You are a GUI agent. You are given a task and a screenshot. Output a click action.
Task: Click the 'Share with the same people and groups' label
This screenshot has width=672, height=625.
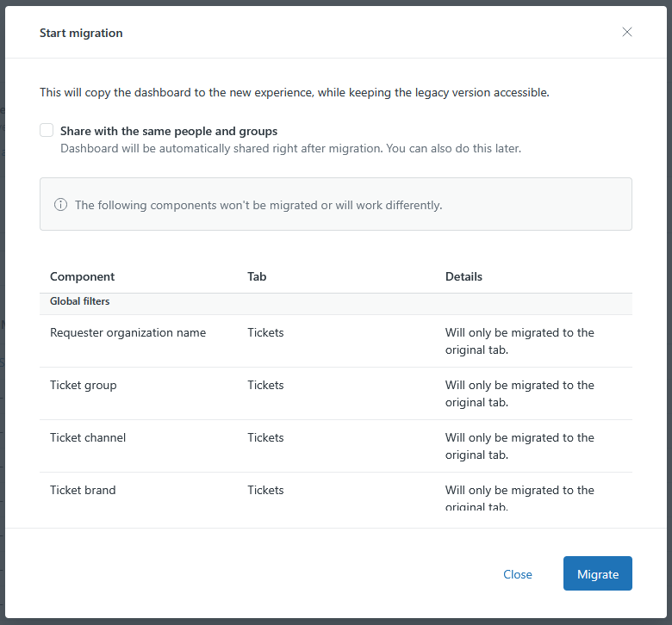click(x=169, y=132)
